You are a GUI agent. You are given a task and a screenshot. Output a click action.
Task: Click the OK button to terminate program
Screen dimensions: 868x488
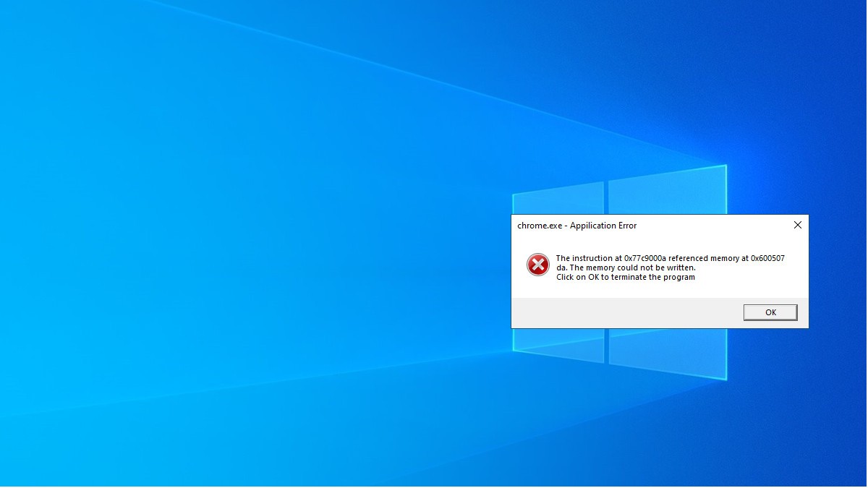pos(770,312)
